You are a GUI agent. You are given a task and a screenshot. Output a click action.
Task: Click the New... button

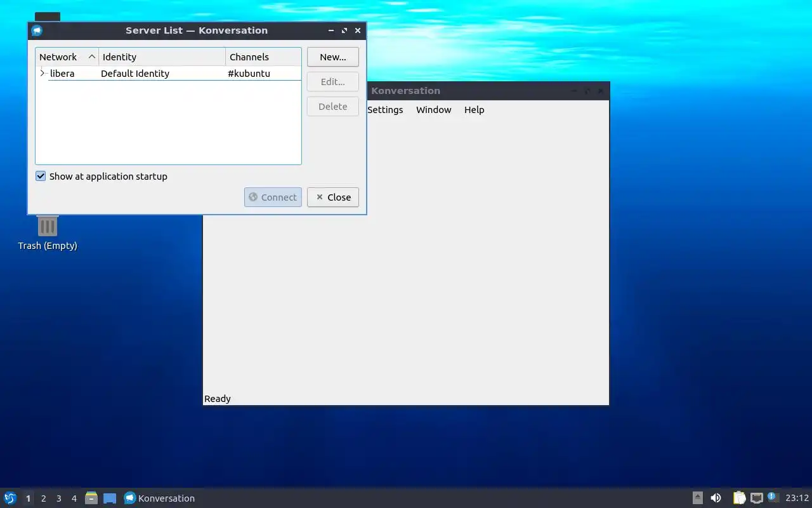pos(333,57)
